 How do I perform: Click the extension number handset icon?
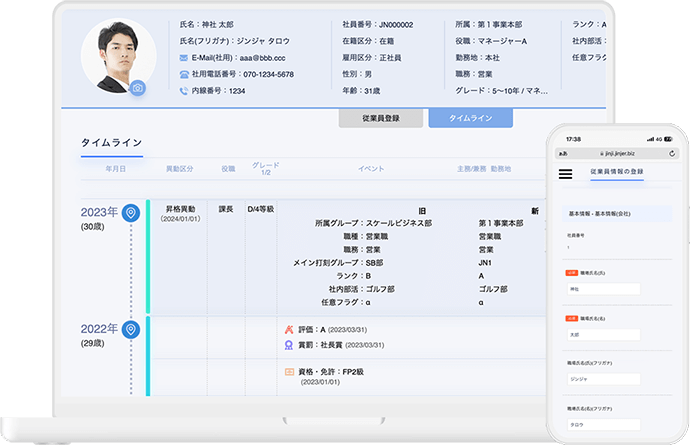tap(184, 91)
